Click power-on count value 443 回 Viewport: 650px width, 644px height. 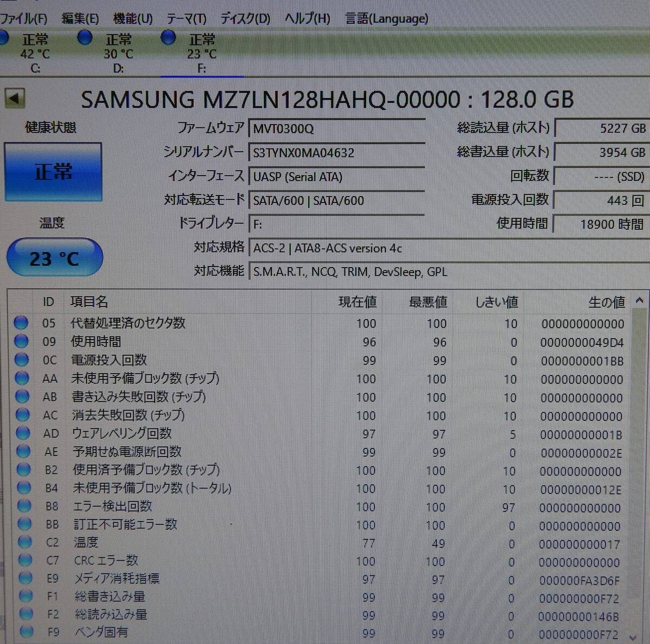pyautogui.click(x=602, y=200)
